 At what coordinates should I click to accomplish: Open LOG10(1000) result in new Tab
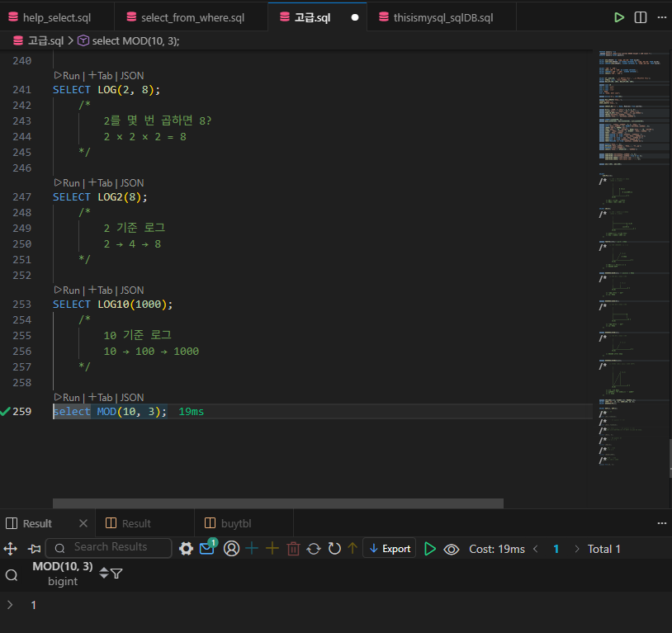click(x=101, y=291)
